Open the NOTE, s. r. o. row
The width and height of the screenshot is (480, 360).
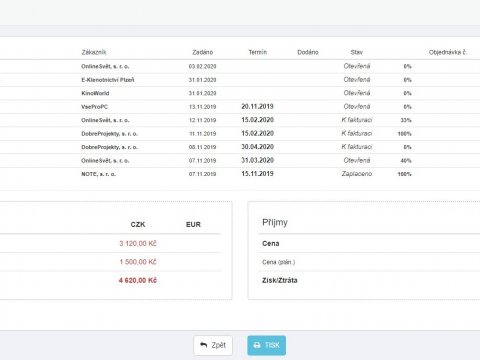tap(240, 174)
